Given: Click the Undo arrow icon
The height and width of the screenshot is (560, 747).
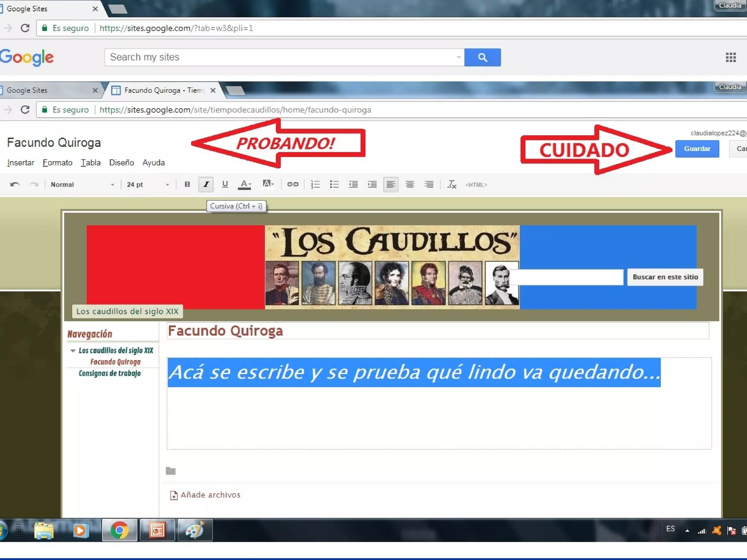Looking at the screenshot, I should click(x=15, y=184).
